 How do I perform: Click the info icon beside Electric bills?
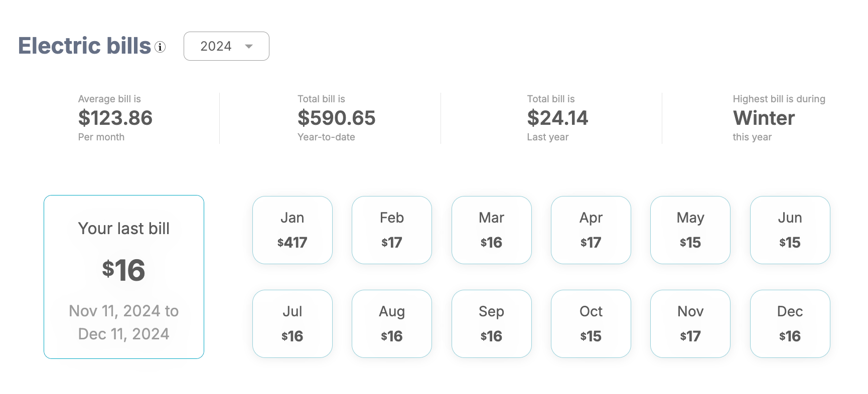click(x=160, y=47)
